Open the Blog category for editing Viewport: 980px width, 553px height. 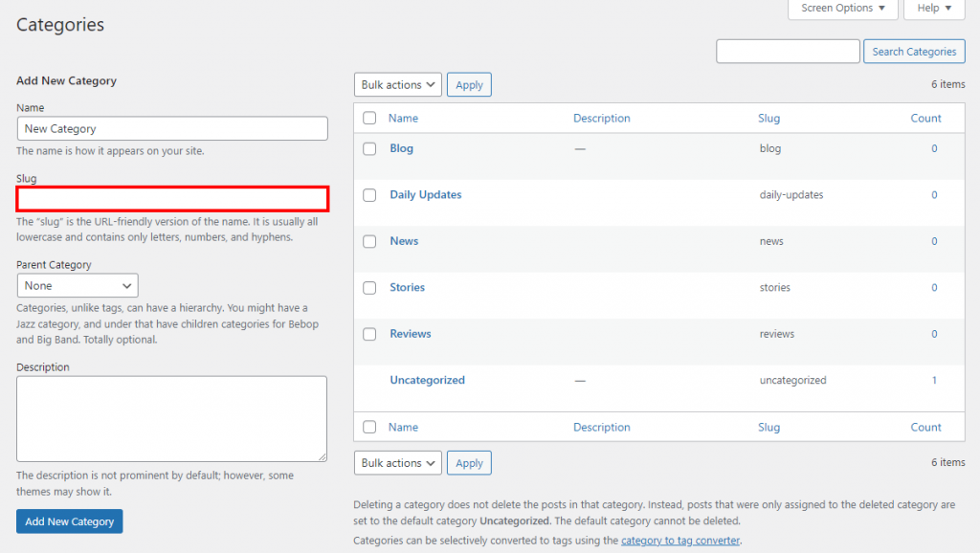click(401, 148)
